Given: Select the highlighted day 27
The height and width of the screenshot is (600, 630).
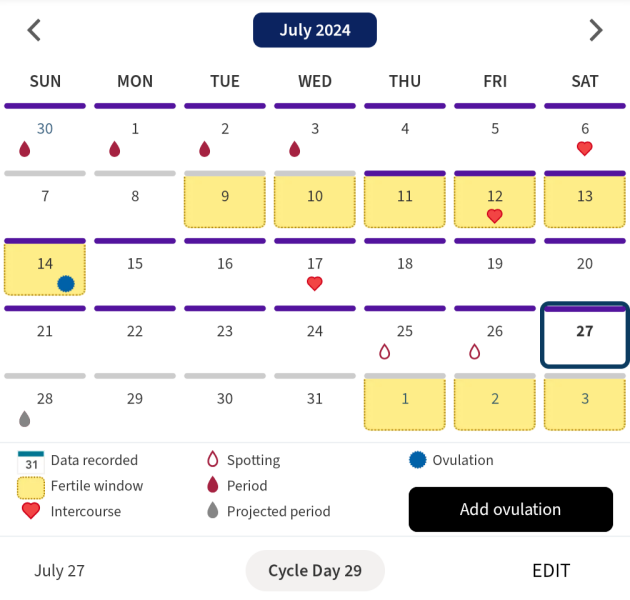Looking at the screenshot, I should 585,335.
